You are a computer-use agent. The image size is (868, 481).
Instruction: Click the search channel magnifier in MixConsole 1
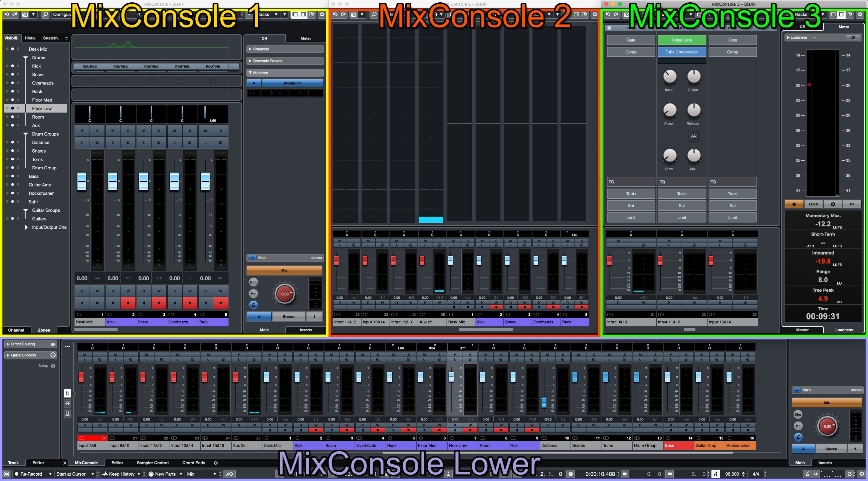click(x=45, y=14)
